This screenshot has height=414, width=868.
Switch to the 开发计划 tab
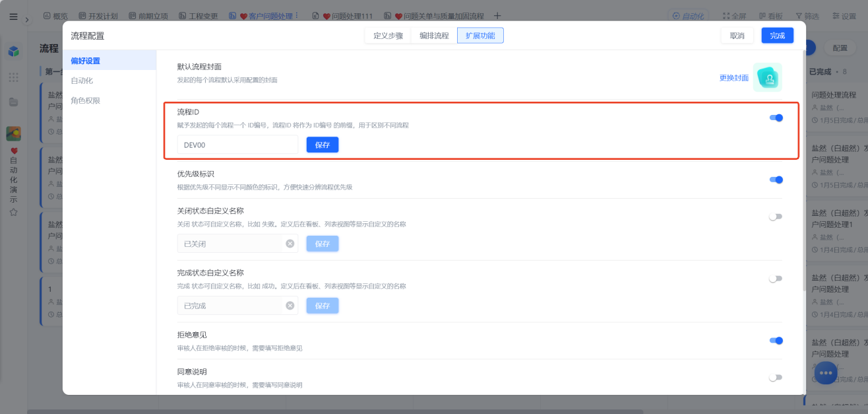coord(100,16)
